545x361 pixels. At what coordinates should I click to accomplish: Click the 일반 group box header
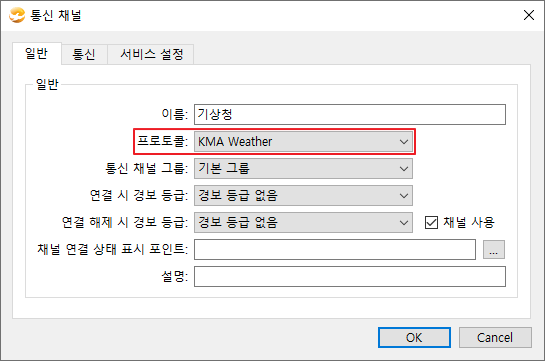48,84
